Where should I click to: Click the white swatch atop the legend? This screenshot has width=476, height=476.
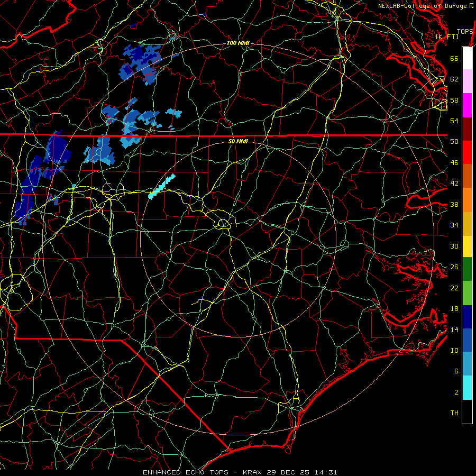467,58
